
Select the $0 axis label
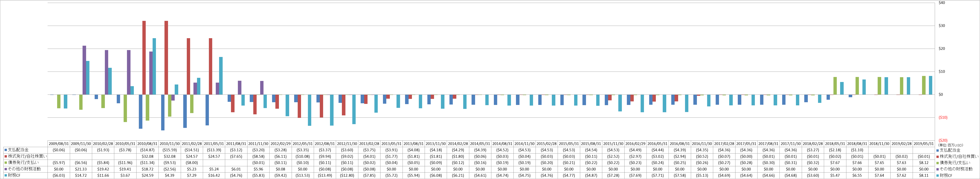[941, 95]
